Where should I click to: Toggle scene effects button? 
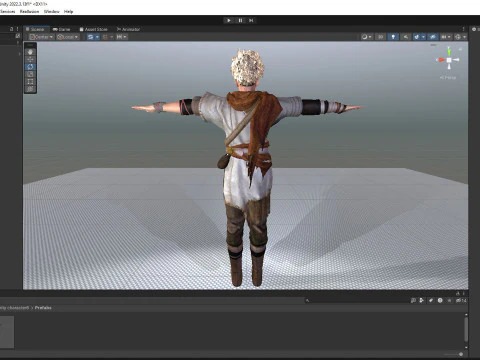(x=416, y=37)
